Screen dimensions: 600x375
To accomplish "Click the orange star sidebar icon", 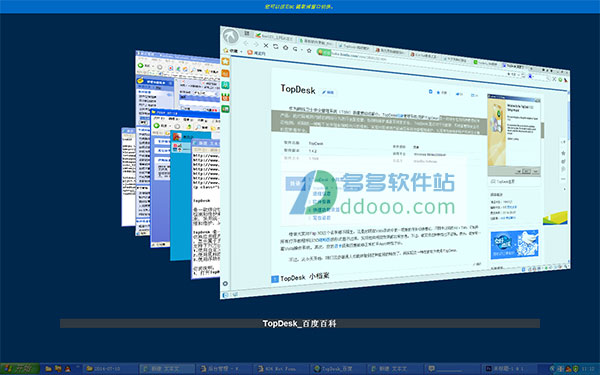I will tap(225, 61).
